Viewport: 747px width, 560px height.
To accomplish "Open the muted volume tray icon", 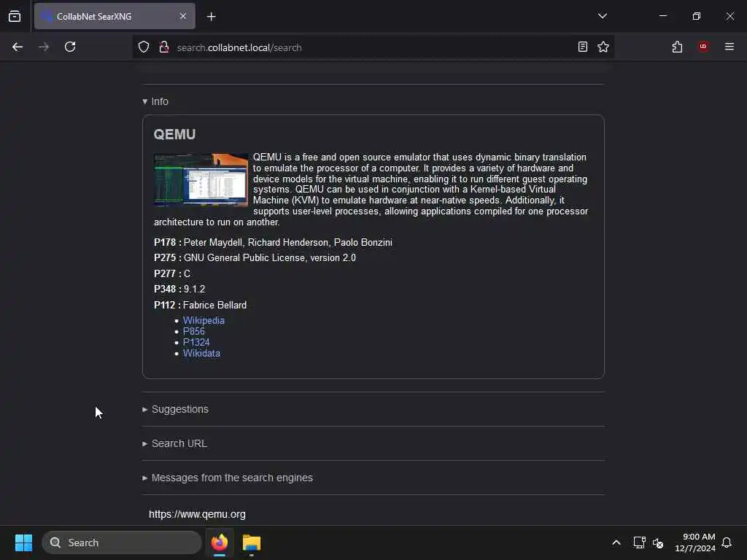I will click(658, 542).
